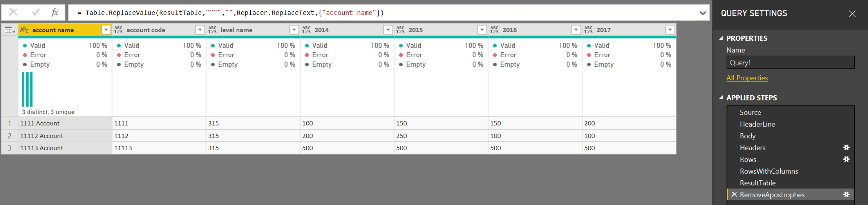Expand the formula bar with the chevron
868x205 pixels.
pos(703,13)
